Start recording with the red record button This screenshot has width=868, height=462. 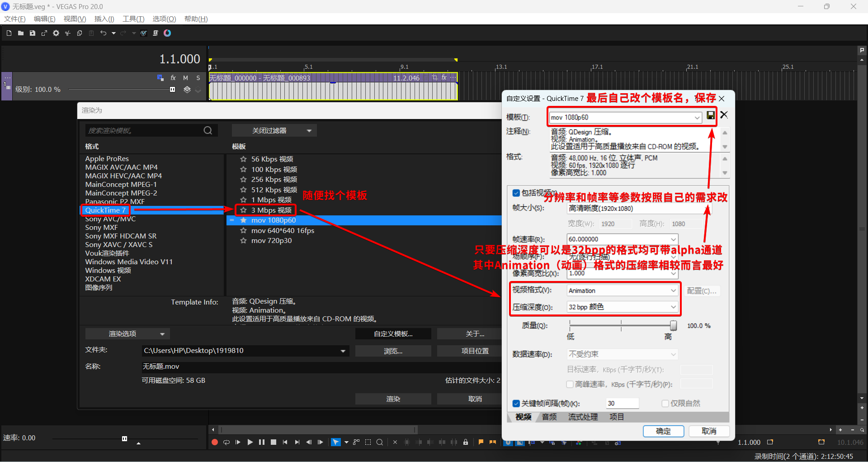pos(214,442)
